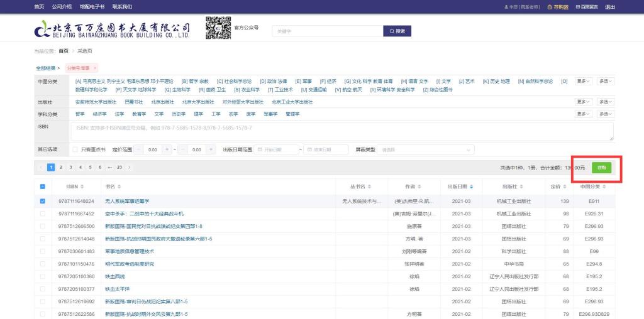The width and height of the screenshot is (644, 319).
Task: Click the ISBN multi-line input field
Action: 342,131
